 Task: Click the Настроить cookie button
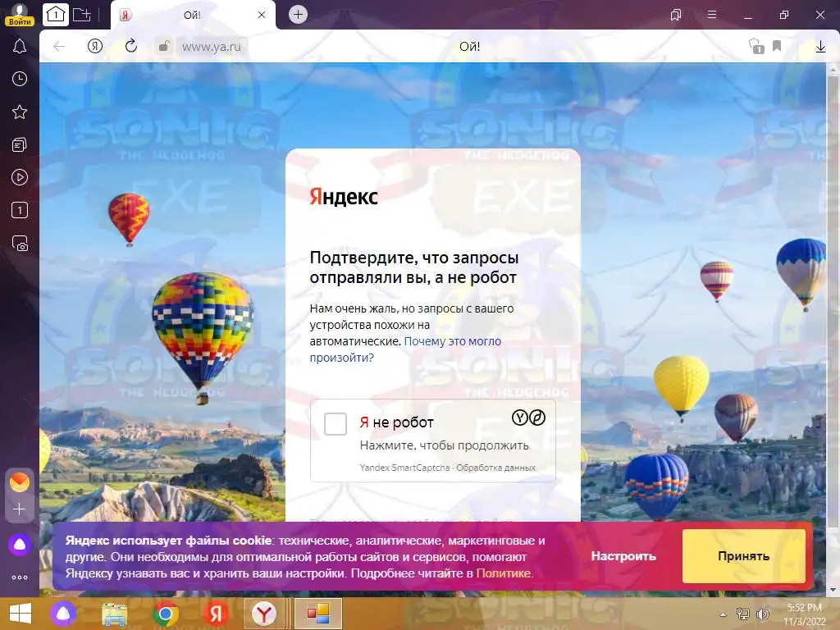[623, 556]
